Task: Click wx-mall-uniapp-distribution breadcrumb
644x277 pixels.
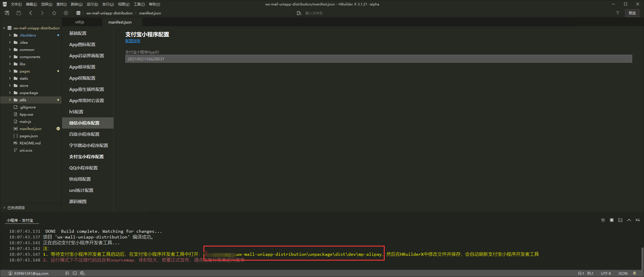Action: [109, 13]
